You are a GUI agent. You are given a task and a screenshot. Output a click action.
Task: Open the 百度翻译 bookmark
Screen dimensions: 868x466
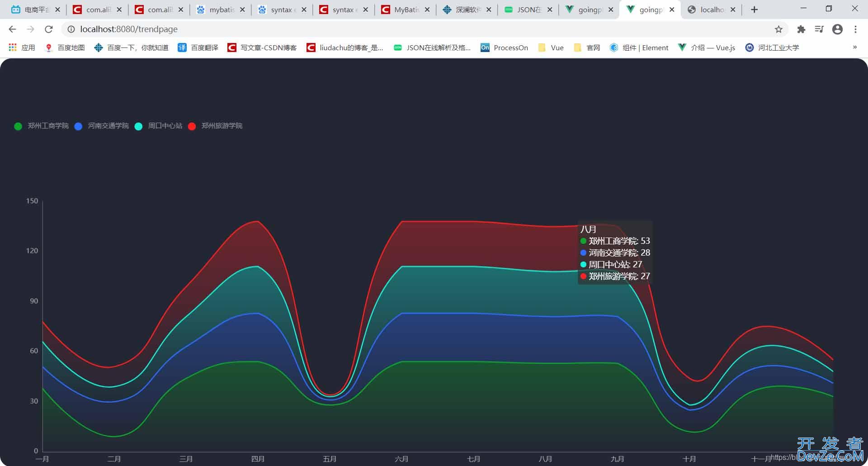(198, 48)
